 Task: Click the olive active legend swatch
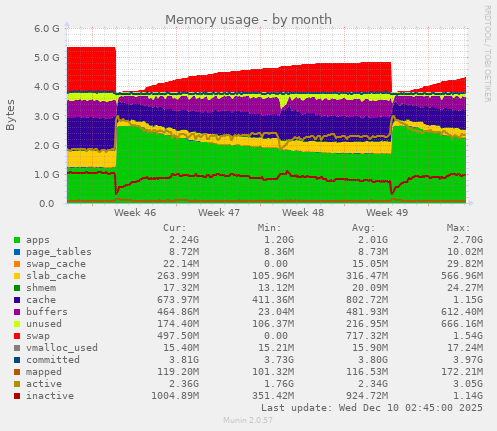[17, 384]
